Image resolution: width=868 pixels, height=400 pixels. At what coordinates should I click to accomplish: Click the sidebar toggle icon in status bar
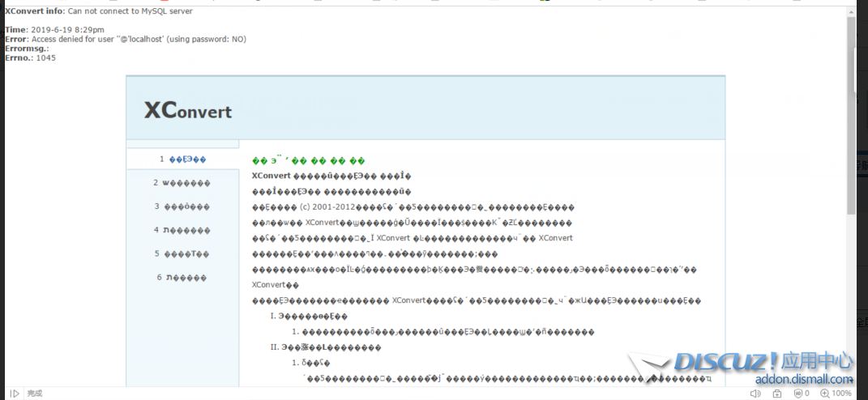(x=14, y=394)
